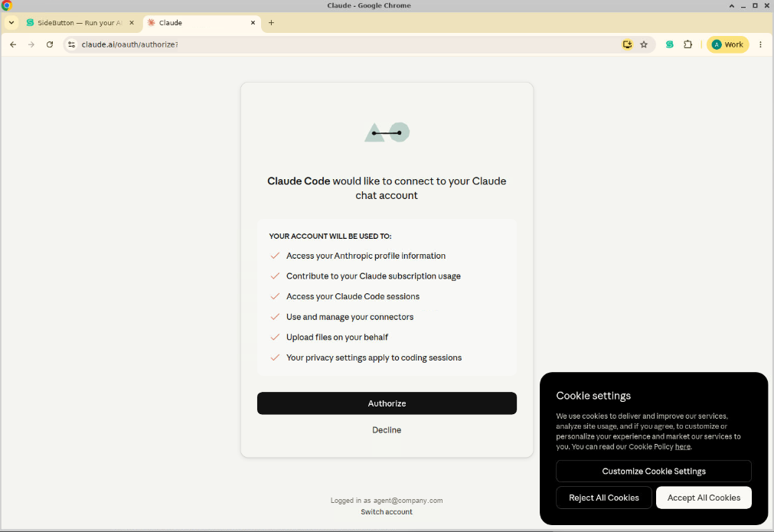This screenshot has height=532, width=774.
Task: Open the Cookie Policy 'here' link
Action: (683, 446)
